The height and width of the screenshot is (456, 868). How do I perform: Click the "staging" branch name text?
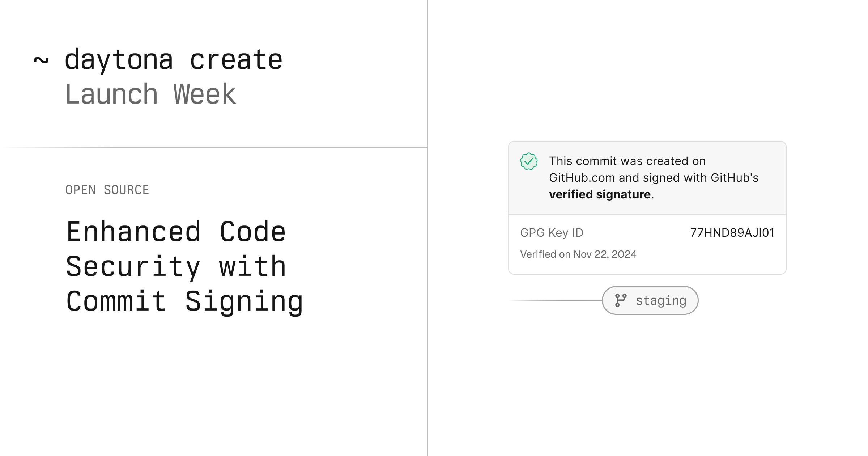coord(661,301)
